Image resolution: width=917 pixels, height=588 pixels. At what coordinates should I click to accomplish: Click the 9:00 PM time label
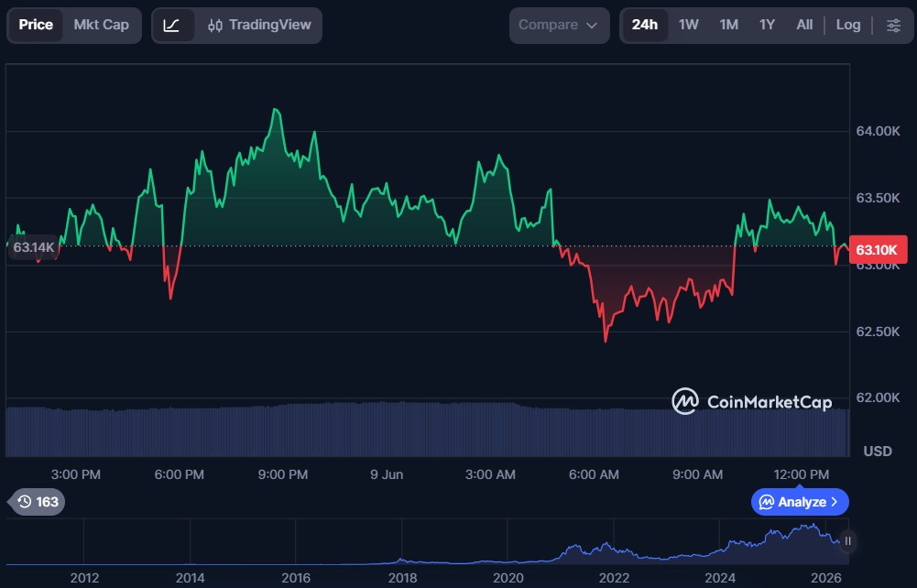pos(283,474)
